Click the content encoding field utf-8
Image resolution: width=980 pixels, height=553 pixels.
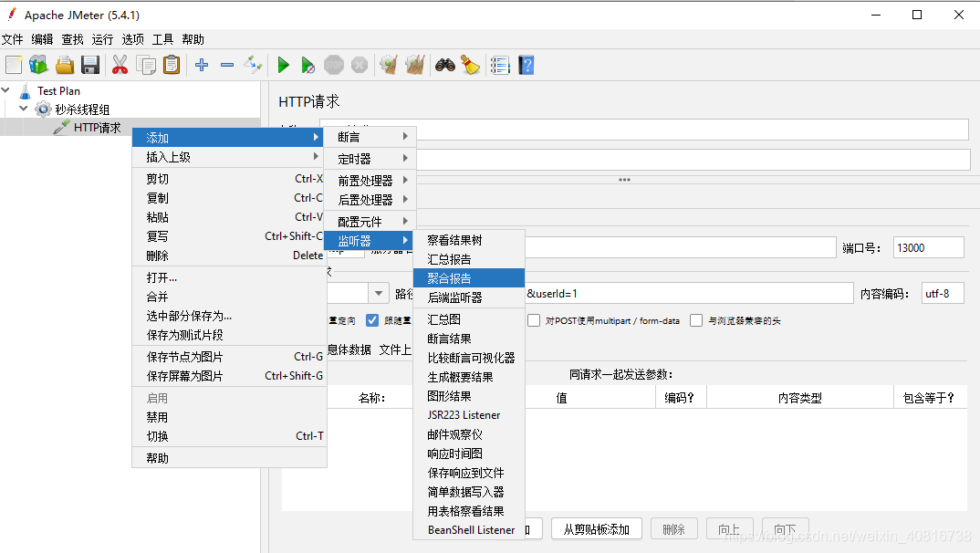point(943,293)
